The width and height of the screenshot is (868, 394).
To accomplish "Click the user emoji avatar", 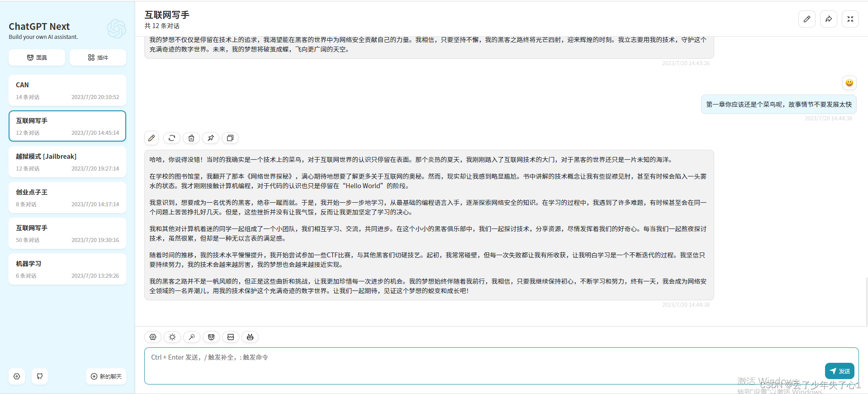I will pyautogui.click(x=849, y=83).
